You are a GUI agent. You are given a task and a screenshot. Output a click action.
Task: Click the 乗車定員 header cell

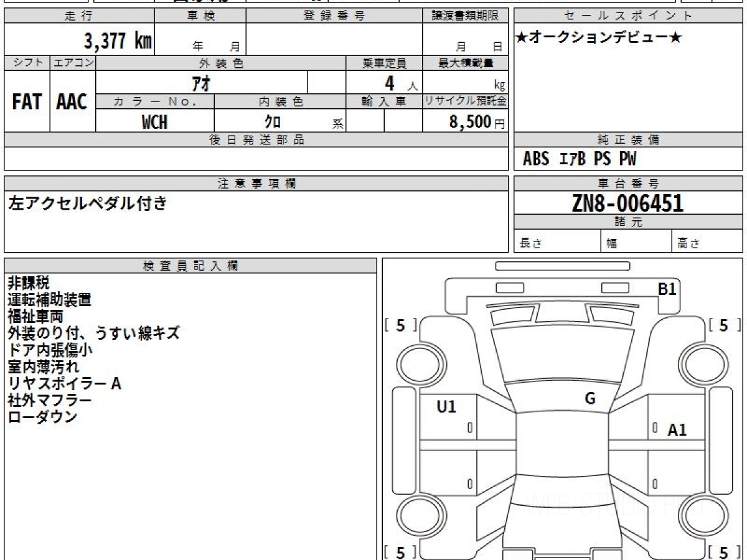coord(384,63)
